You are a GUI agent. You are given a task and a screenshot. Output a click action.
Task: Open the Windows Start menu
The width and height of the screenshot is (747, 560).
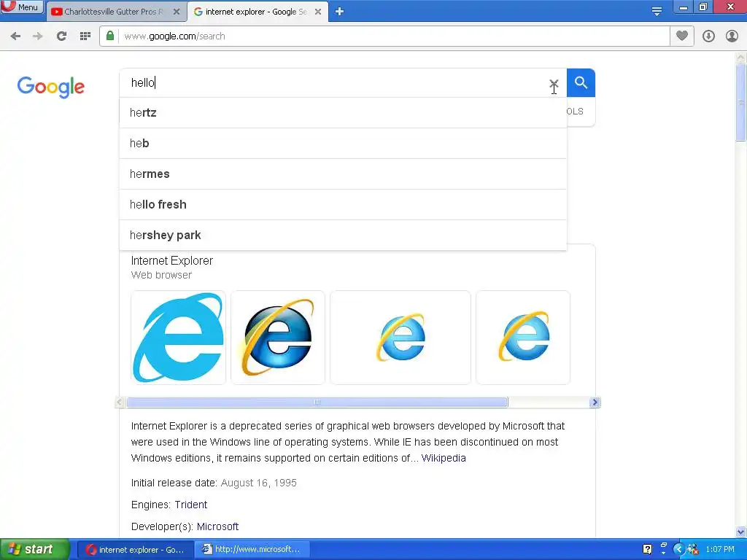tap(34, 549)
